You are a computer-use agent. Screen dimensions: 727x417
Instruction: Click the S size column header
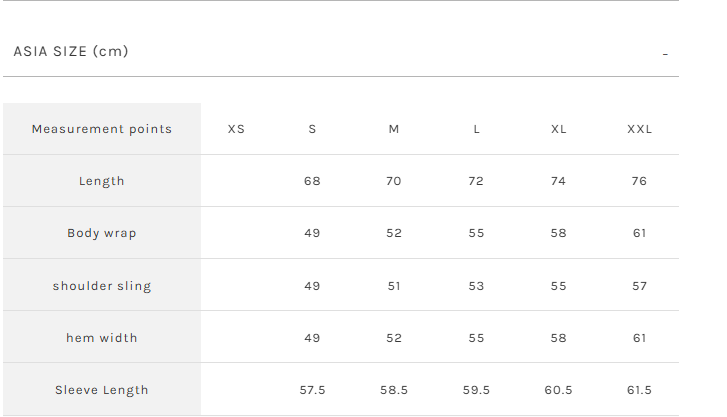[312, 129]
